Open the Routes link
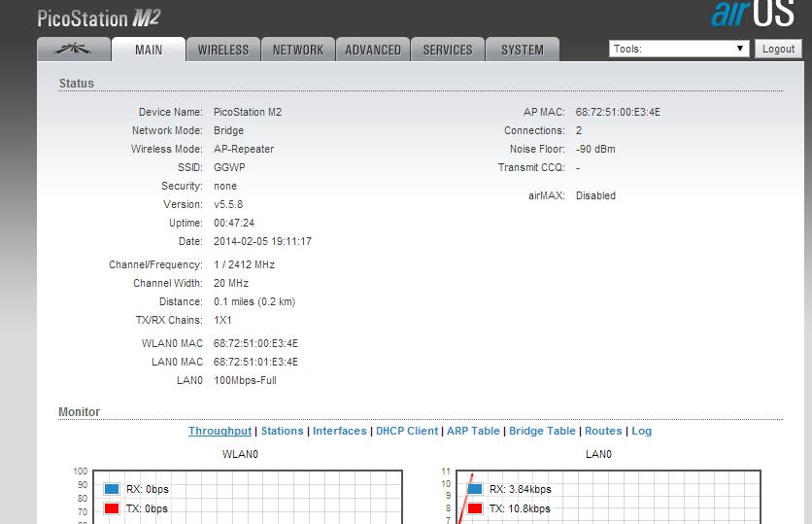The width and height of the screenshot is (812, 524). [603, 431]
